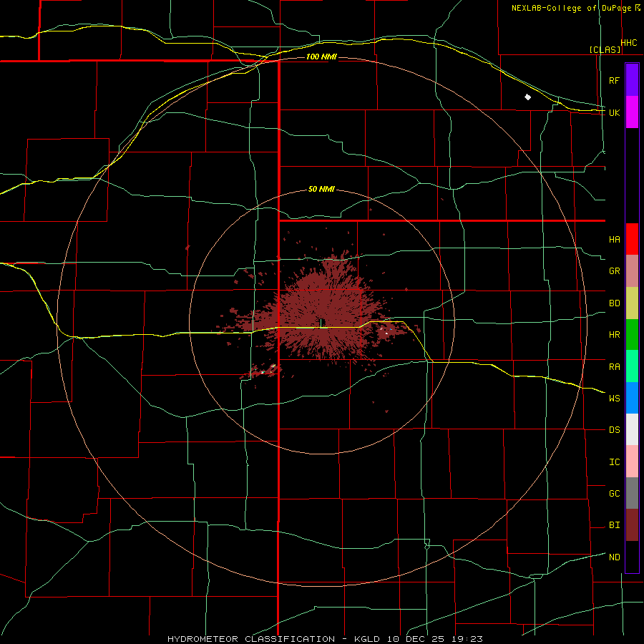Click the 'GC' legend label
644x644 pixels.
pos(615,493)
